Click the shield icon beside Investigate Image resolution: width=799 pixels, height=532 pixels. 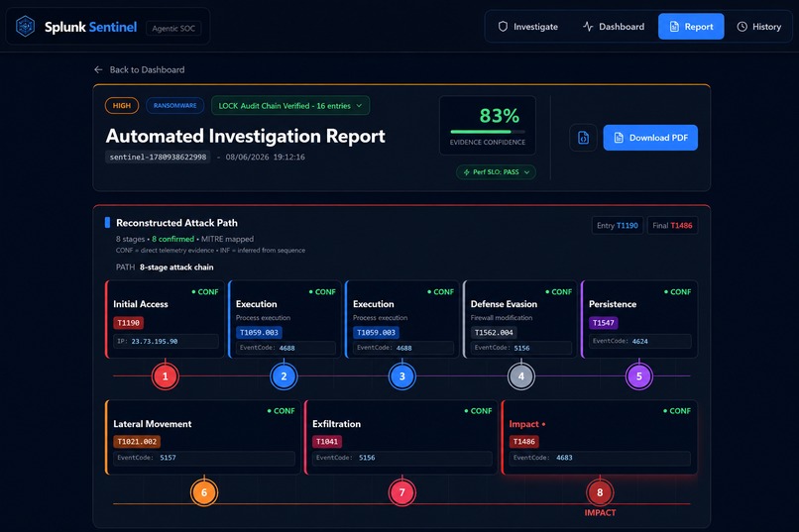[x=503, y=27]
